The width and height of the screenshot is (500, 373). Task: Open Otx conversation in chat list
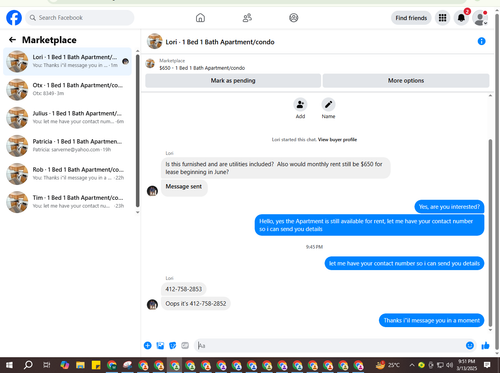tap(67, 89)
